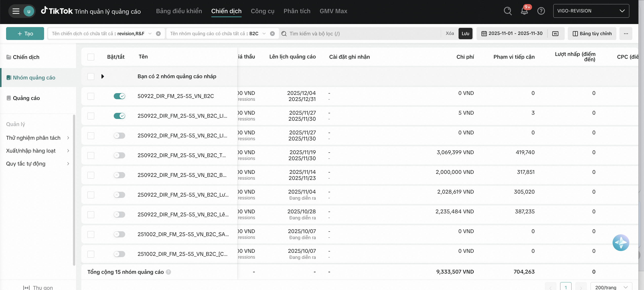The width and height of the screenshot is (644, 290).
Task: Click the compare dates VS icon
Action: [x=555, y=34]
